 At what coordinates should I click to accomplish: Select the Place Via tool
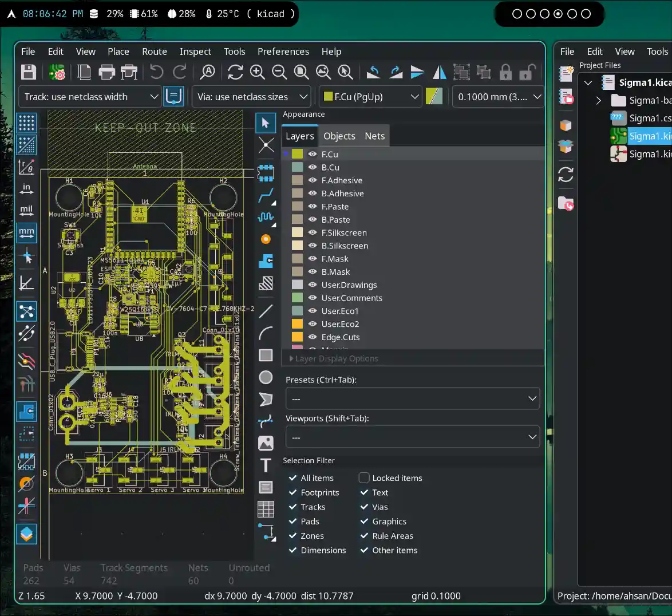coord(266,239)
